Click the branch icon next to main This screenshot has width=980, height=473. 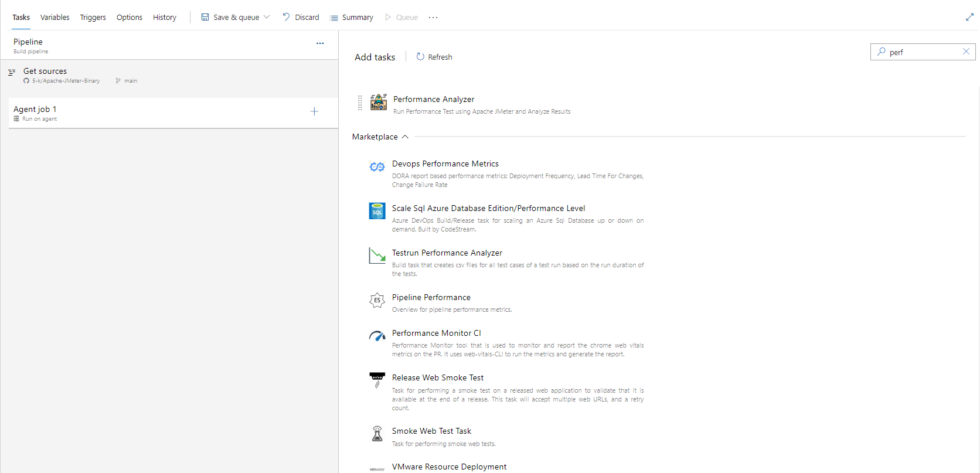pos(118,81)
